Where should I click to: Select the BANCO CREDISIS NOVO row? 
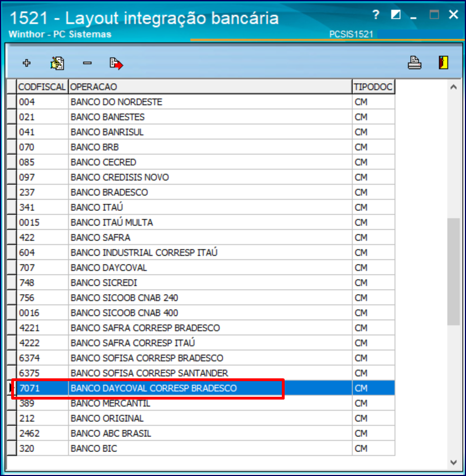coord(201,177)
